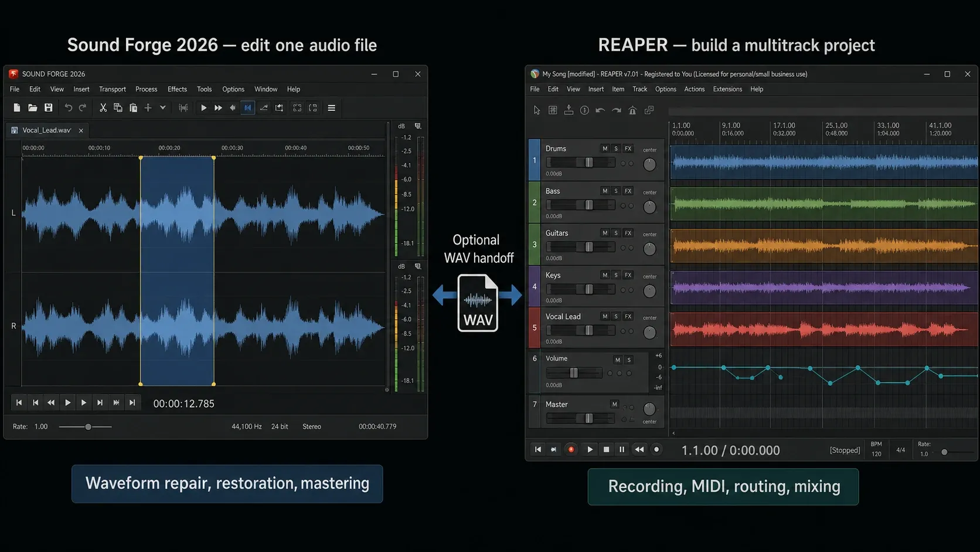Click New File icon in Sound Forge toolbar
The height and width of the screenshot is (552, 980).
(x=16, y=108)
